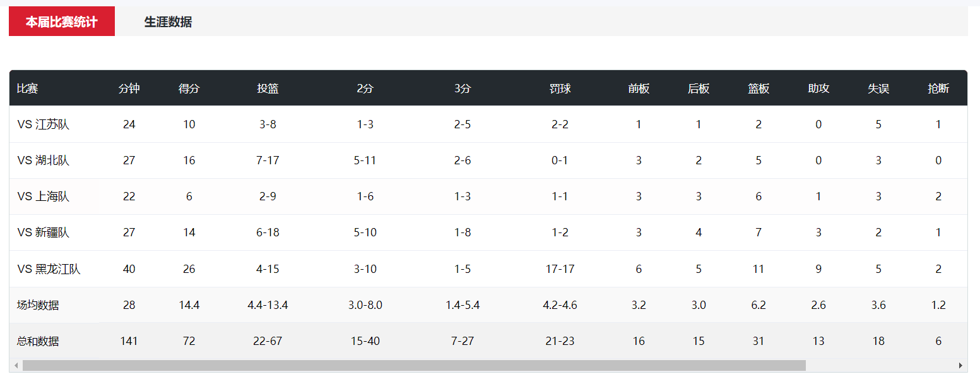Select the 本届比赛统计 tab

click(x=62, y=22)
